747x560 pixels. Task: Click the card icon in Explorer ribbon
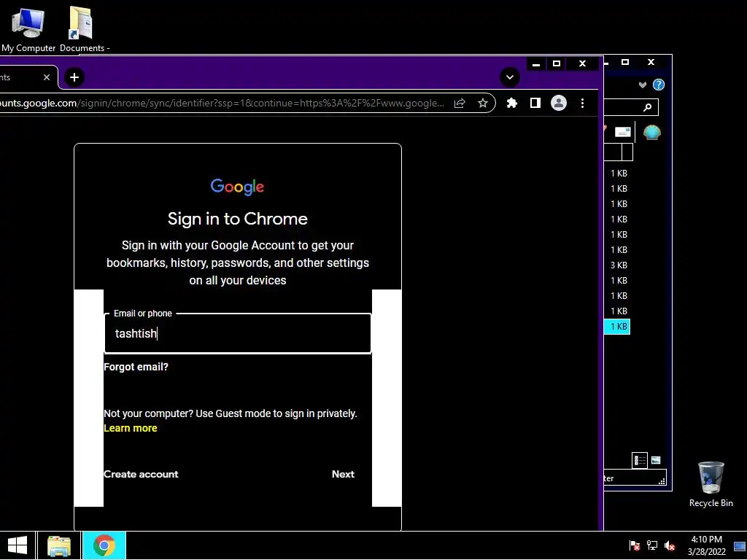[x=623, y=132]
